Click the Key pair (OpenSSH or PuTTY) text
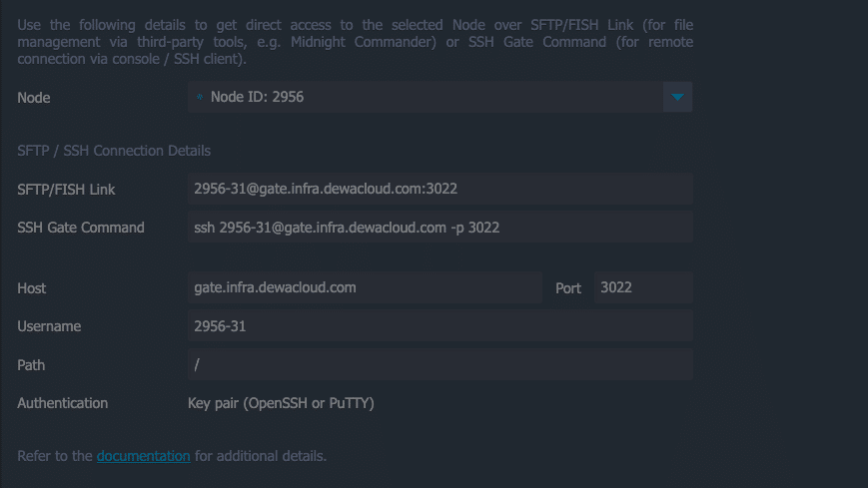Screen dimensions: 868x488 (x=281, y=403)
